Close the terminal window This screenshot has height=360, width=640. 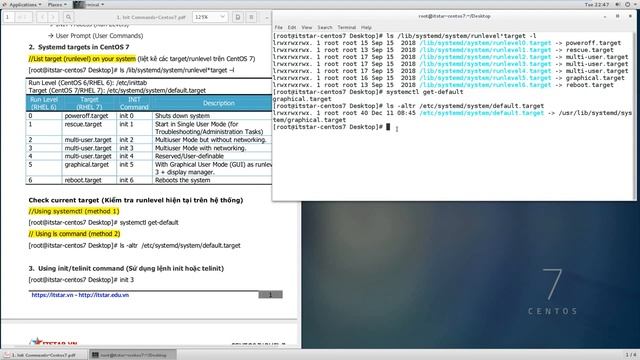(630, 16)
